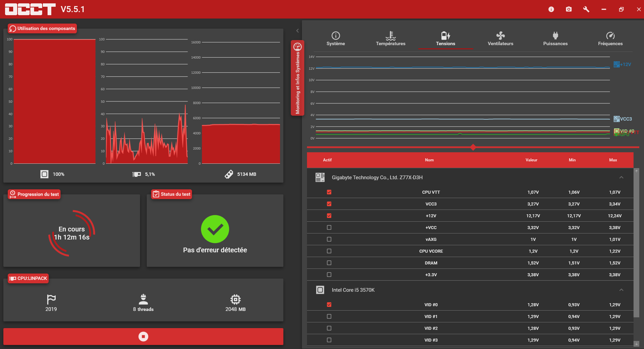Open the Fréquences gauge tab
The width and height of the screenshot is (644, 349).
[611, 39]
